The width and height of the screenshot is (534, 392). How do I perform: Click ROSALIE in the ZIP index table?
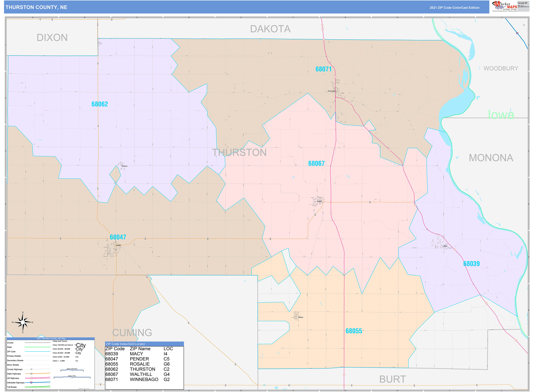[x=140, y=364]
